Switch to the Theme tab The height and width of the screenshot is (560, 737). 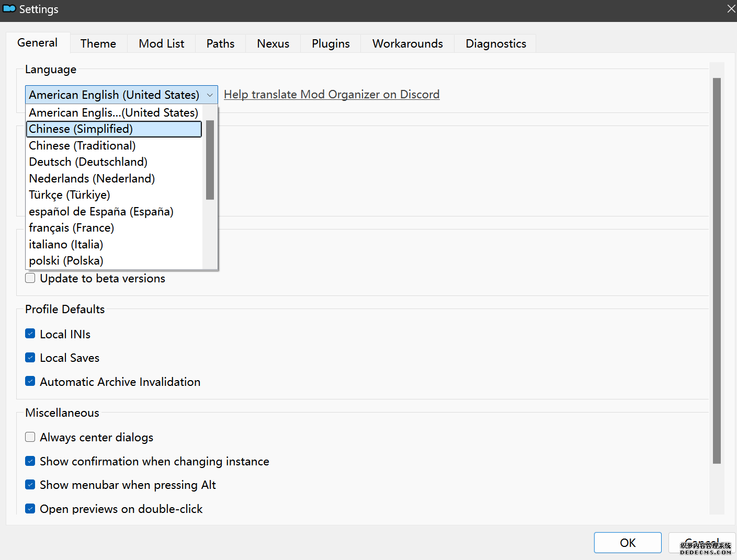[x=98, y=44]
